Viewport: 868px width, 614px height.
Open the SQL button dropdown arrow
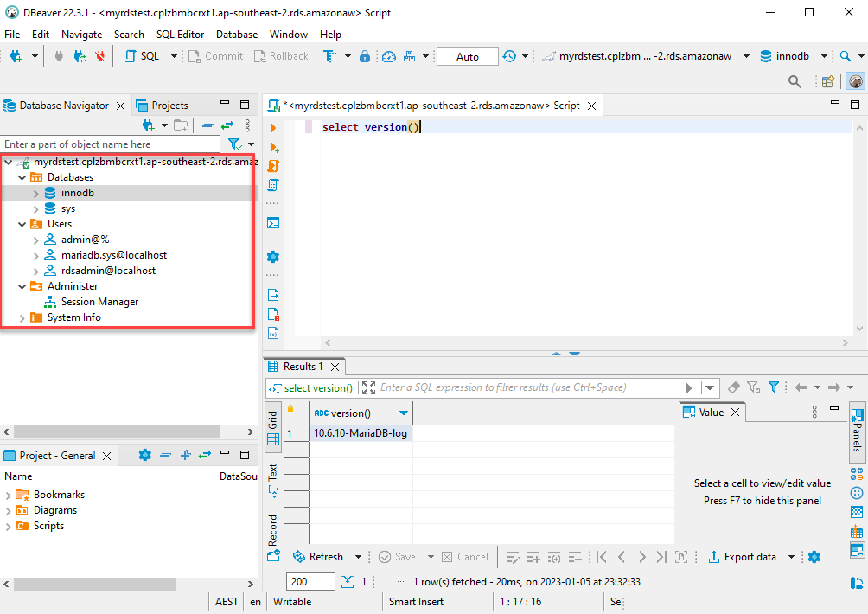click(174, 56)
